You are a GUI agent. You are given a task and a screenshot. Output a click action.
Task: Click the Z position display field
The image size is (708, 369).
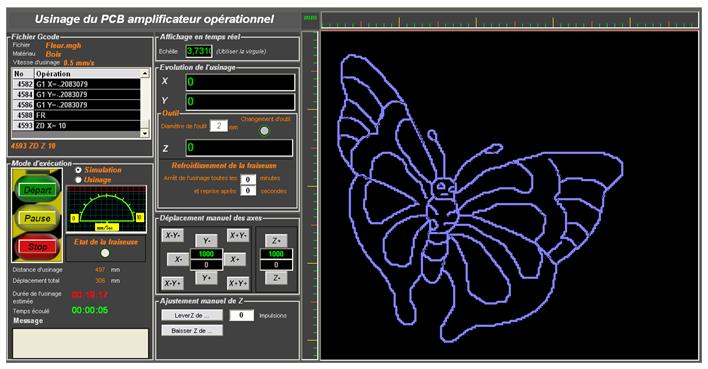coord(239,148)
